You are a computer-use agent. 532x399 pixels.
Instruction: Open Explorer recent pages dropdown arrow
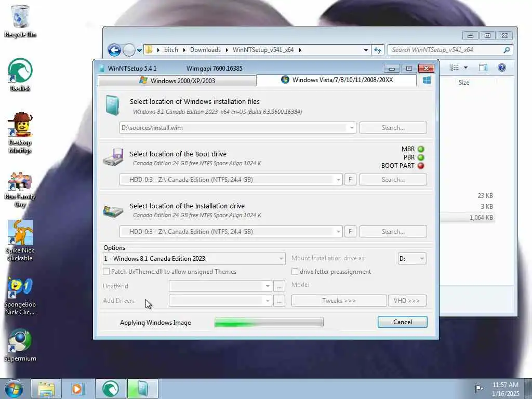139,50
